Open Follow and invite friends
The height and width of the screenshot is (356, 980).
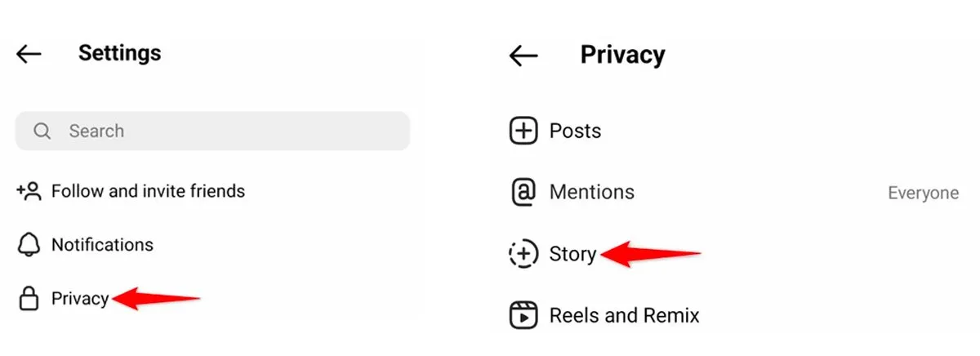click(x=148, y=192)
